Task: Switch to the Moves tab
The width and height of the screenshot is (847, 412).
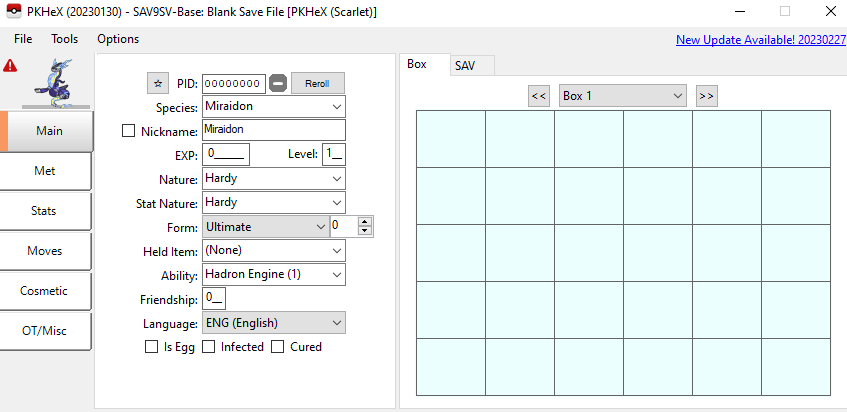Action: click(45, 251)
